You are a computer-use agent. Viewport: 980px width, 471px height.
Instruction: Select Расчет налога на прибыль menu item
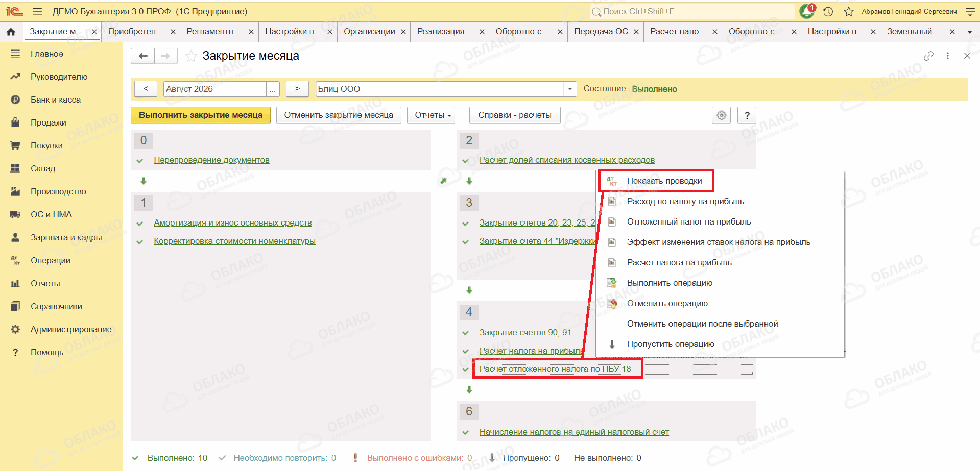pos(679,262)
